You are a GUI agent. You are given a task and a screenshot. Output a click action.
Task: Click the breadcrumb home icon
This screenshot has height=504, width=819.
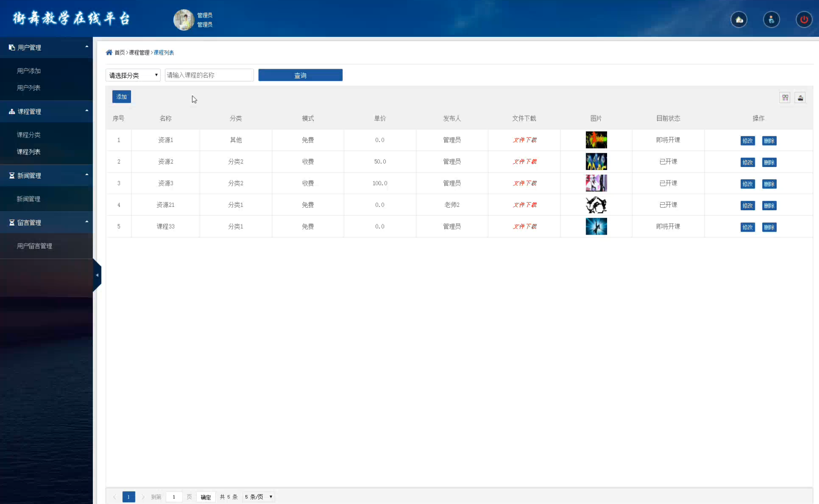[x=109, y=52]
